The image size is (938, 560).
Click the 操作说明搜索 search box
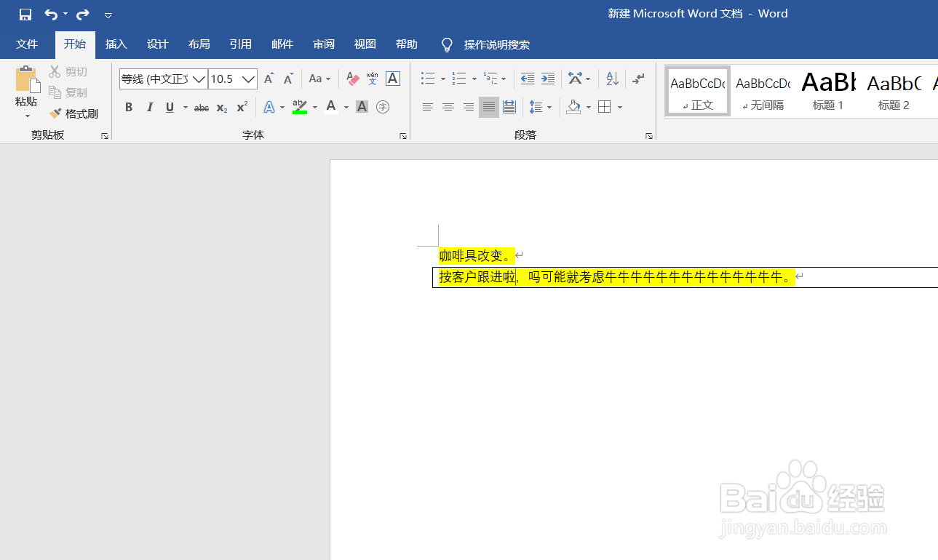tap(497, 45)
